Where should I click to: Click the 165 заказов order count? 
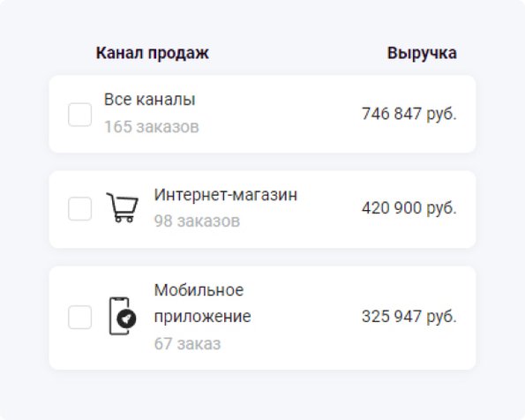(152, 126)
